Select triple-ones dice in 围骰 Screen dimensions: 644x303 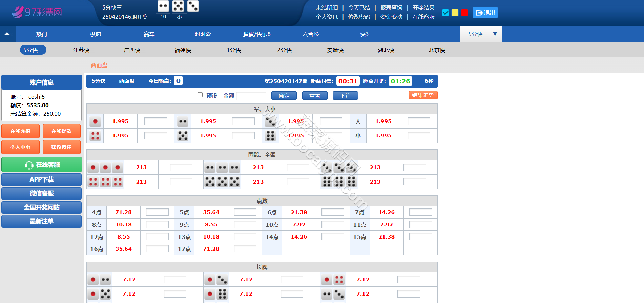[x=105, y=167]
